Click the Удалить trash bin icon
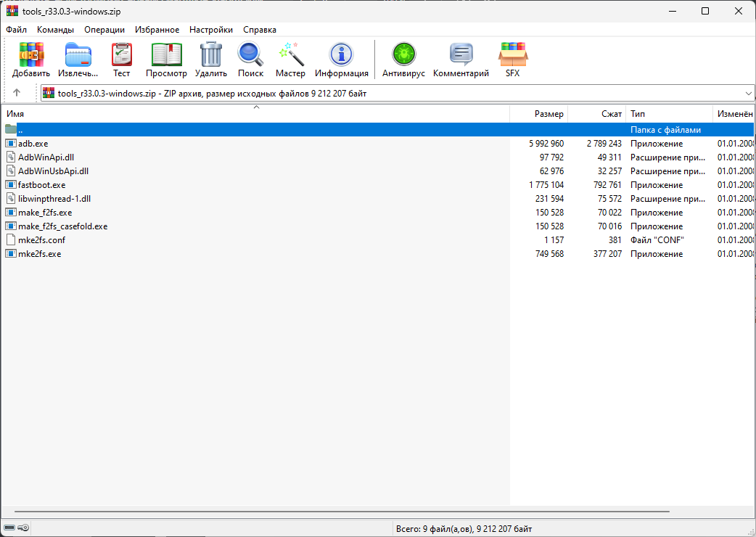756x537 pixels. pos(211,54)
